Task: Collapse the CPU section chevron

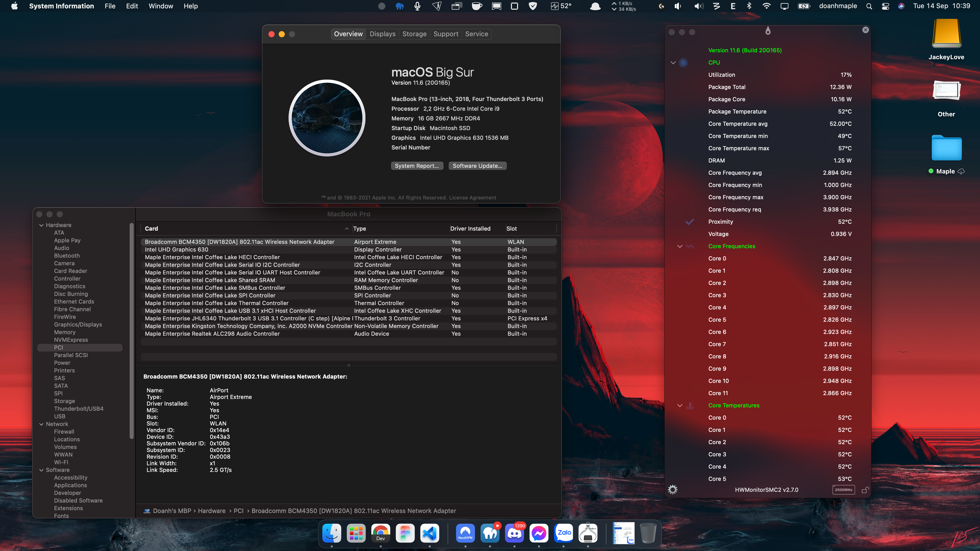Action: coord(673,63)
